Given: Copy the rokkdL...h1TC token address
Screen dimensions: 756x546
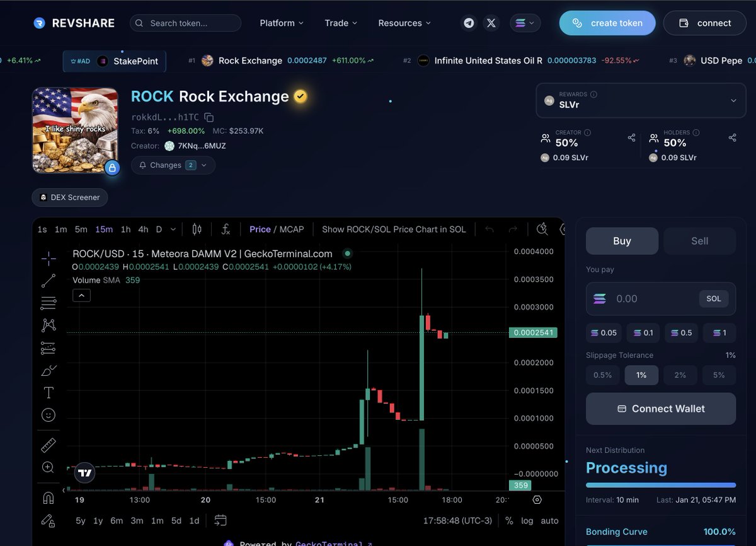Looking at the screenshot, I should (x=209, y=117).
